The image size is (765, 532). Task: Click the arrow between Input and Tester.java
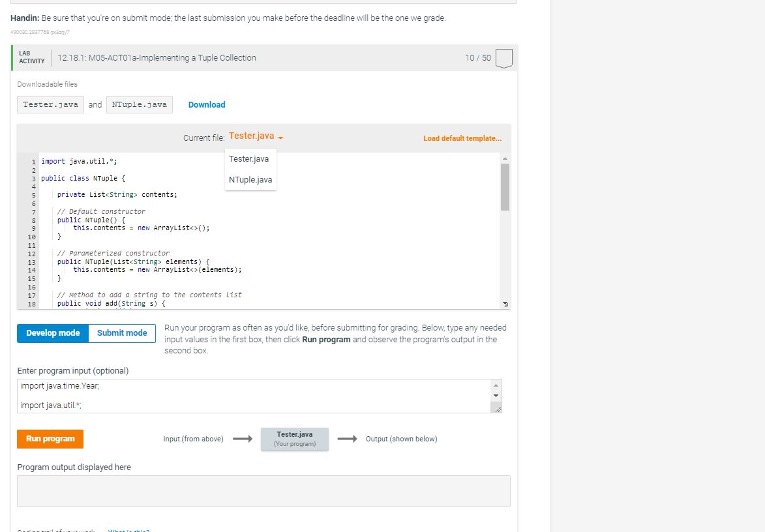[x=243, y=439]
